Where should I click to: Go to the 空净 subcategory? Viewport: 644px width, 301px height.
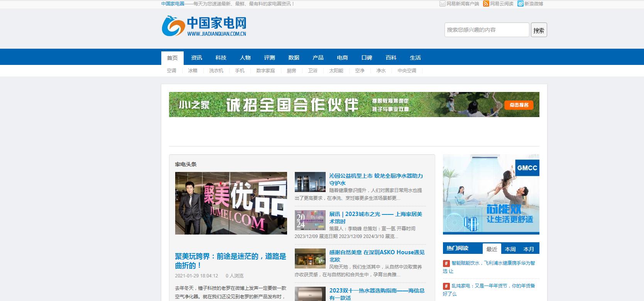(x=360, y=71)
